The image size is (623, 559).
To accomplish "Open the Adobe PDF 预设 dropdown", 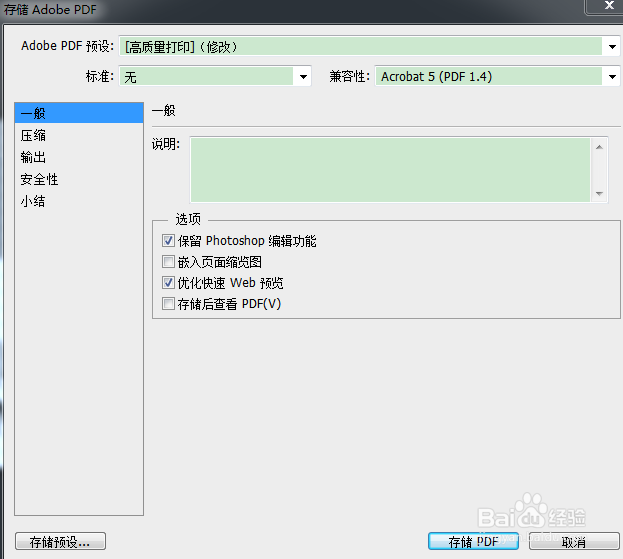I will tap(369, 46).
